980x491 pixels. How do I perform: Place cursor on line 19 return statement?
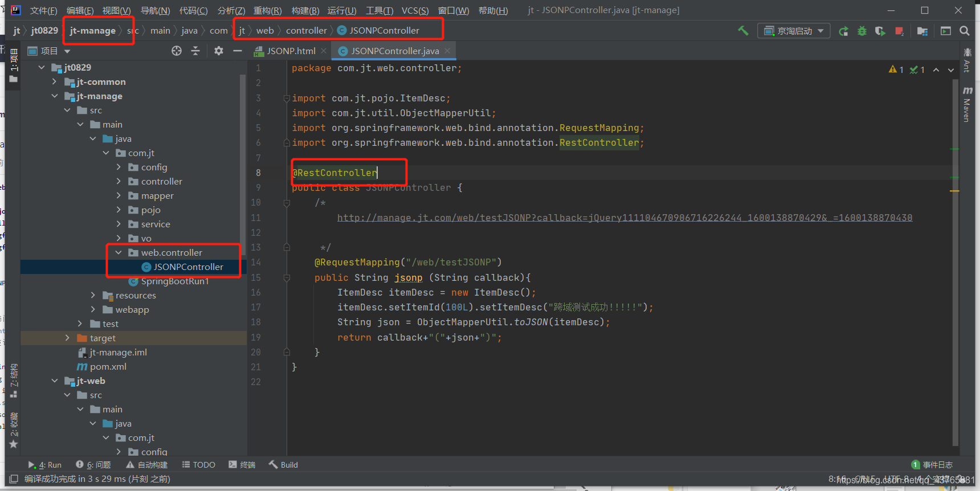419,337
